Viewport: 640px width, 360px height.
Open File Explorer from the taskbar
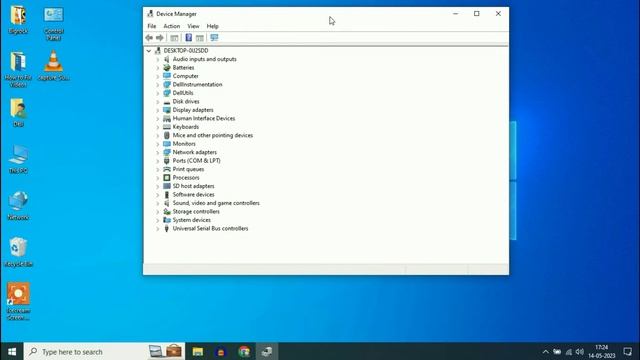198,351
